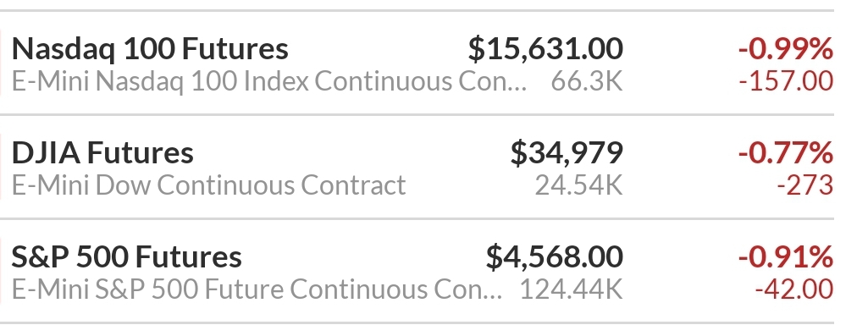Click the 24.54K volume figure
The height and width of the screenshot is (325, 868).
[x=579, y=185]
